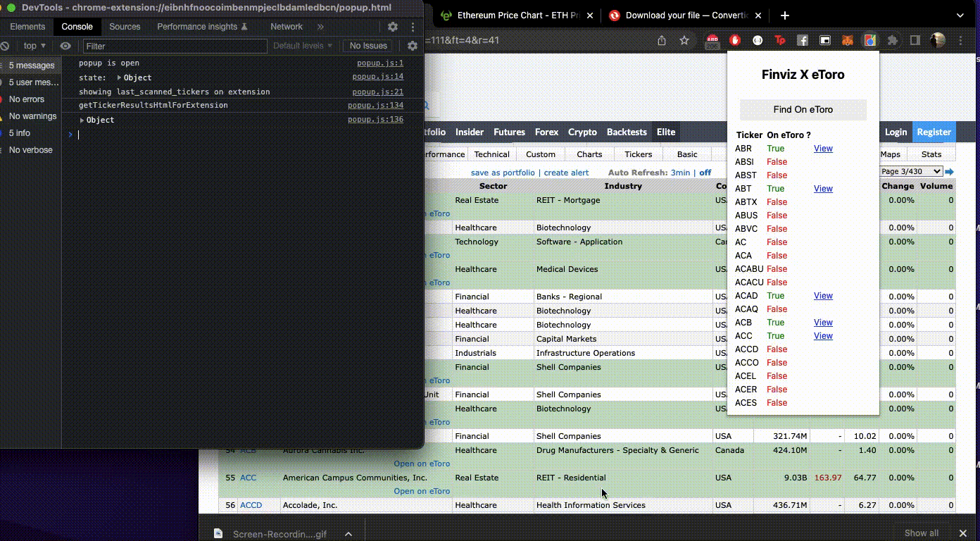Image resolution: width=980 pixels, height=541 pixels.
Task: Clear the DevTools console
Action: click(x=4, y=46)
